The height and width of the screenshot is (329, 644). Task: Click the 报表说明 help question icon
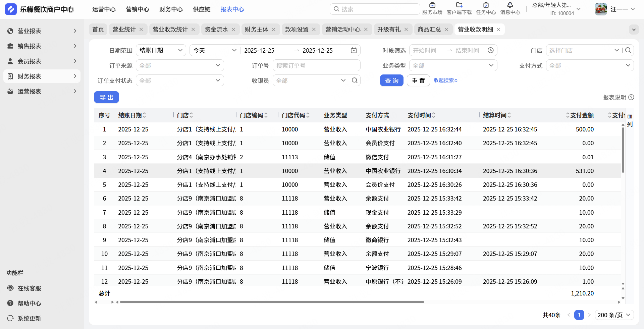point(631,97)
